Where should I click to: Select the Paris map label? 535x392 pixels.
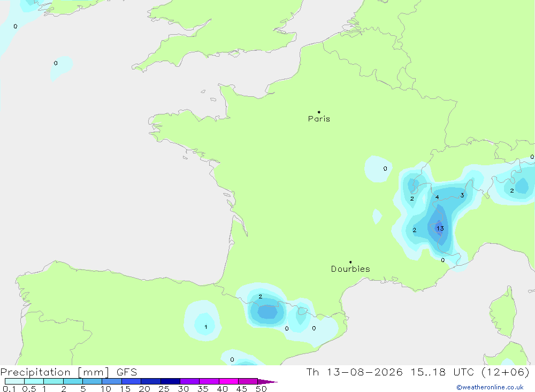pyautogui.click(x=319, y=119)
